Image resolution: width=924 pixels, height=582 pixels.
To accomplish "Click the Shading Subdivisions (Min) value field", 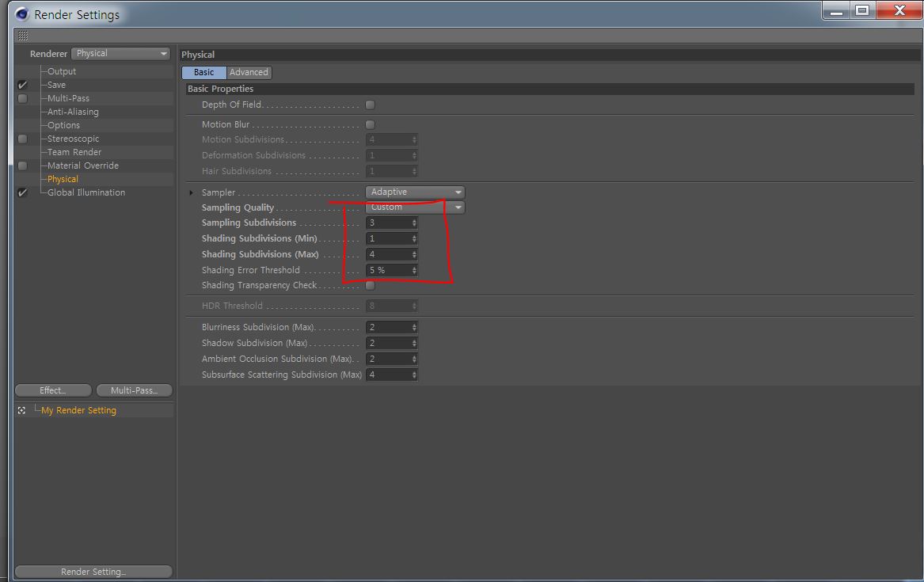I will [388, 239].
